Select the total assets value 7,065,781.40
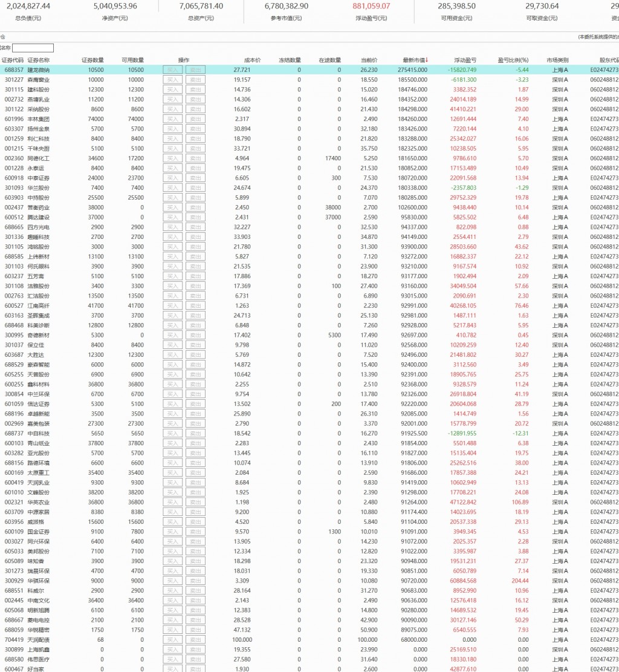619x672 pixels. click(x=201, y=6)
